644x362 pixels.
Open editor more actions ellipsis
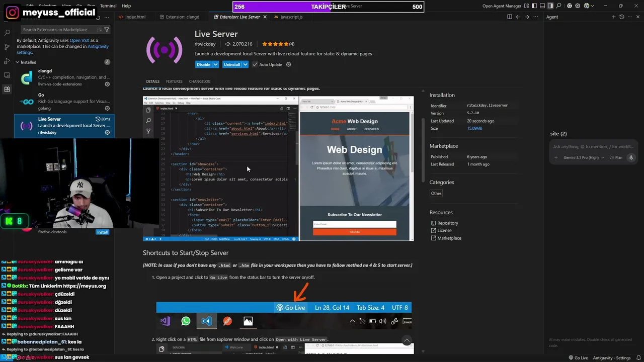pyautogui.click(x=535, y=17)
